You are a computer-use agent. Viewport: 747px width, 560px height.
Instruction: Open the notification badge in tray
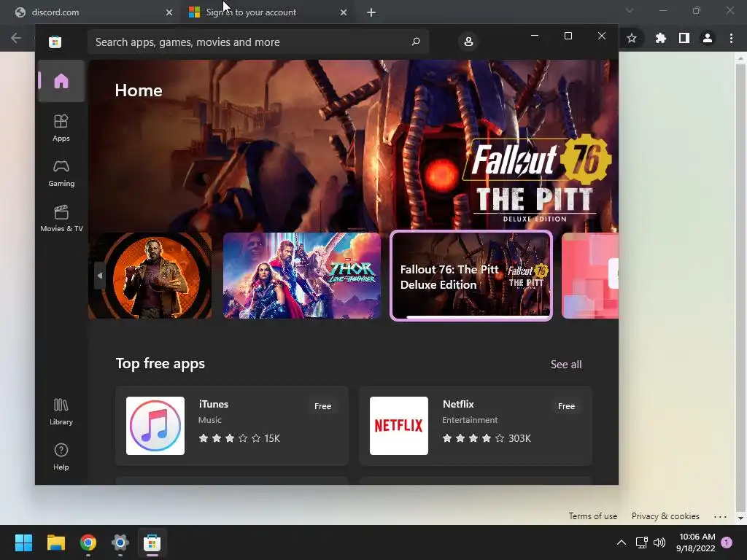(727, 542)
